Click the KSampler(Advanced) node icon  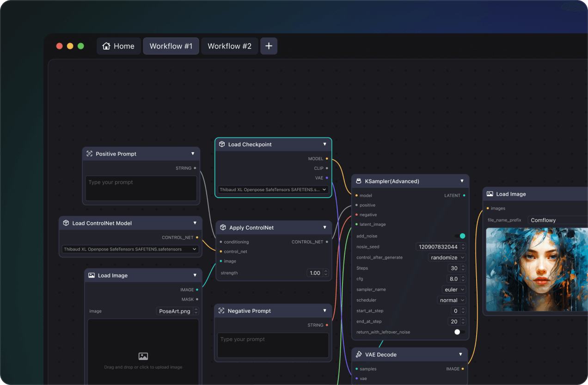[x=358, y=181]
